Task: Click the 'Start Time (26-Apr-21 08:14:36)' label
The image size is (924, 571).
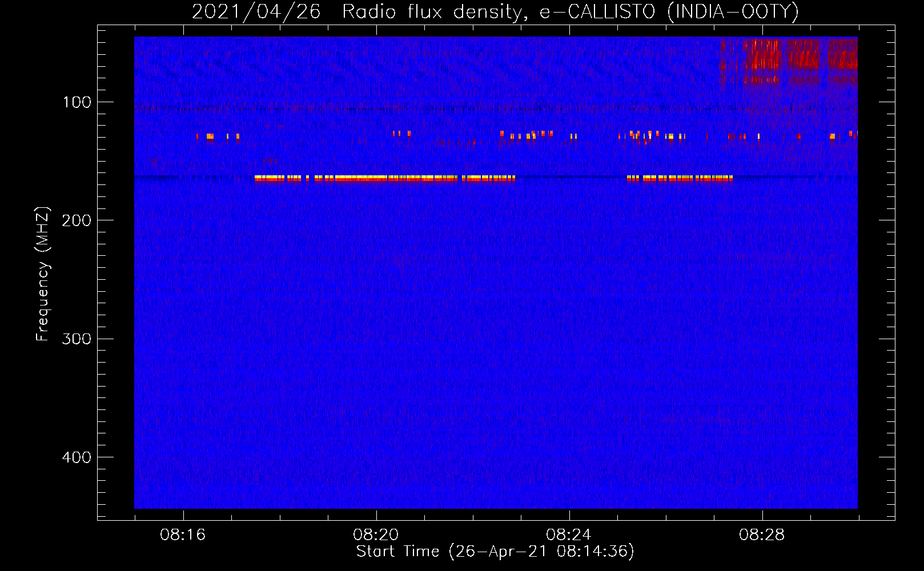Action: click(495, 552)
